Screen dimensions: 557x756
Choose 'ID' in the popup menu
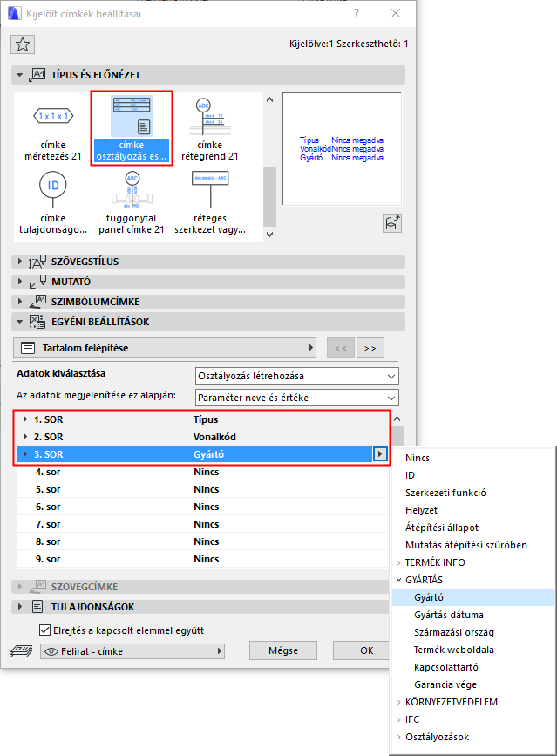pos(472,475)
